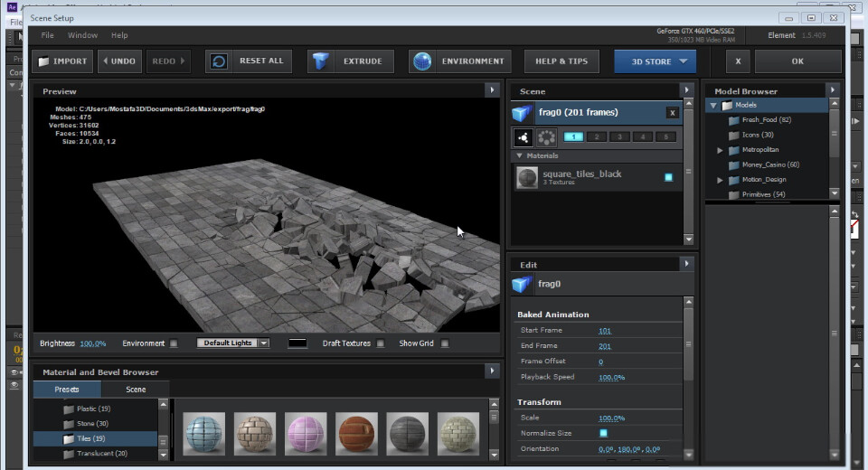868x470 pixels.
Task: Expand Edit panel options arrow
Action: point(686,264)
